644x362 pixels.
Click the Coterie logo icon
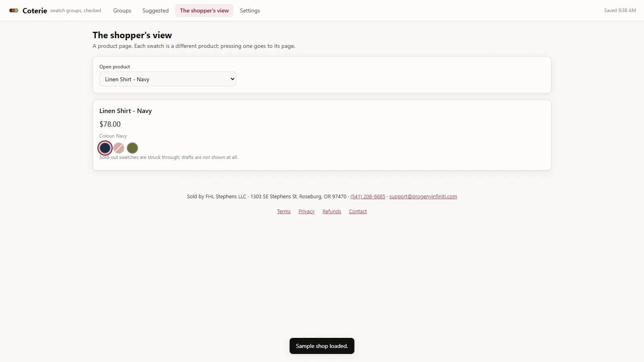14,10
